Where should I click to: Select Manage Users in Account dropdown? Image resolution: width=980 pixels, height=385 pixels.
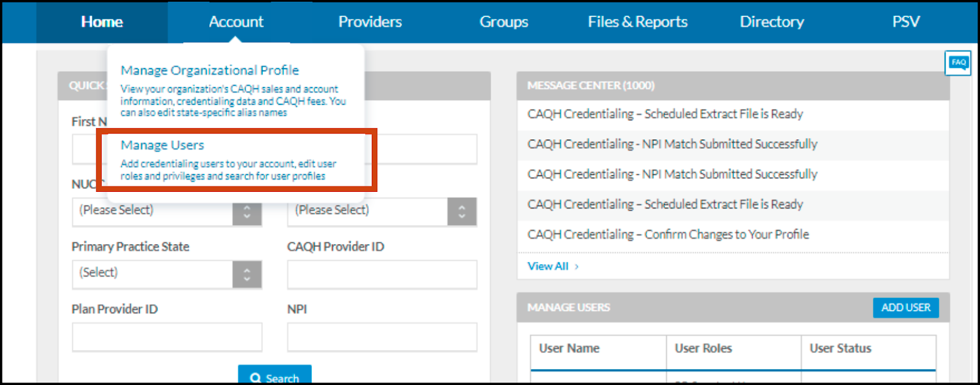(x=162, y=145)
